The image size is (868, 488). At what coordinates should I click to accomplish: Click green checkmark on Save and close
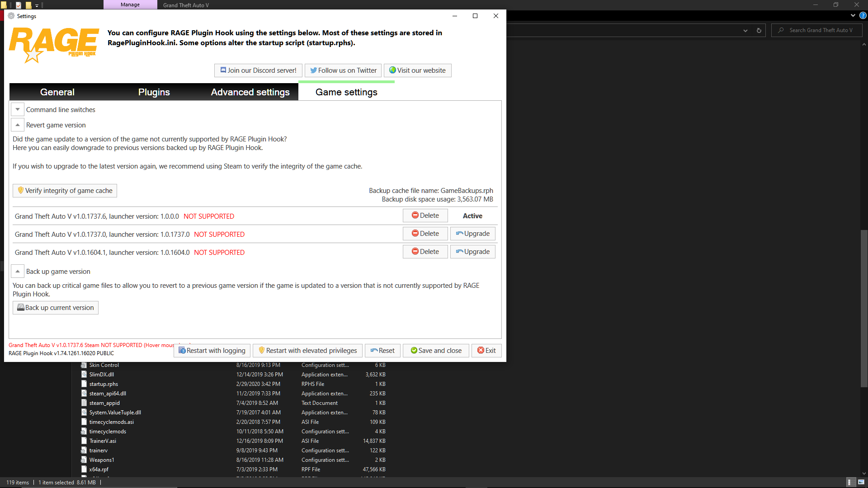point(414,351)
